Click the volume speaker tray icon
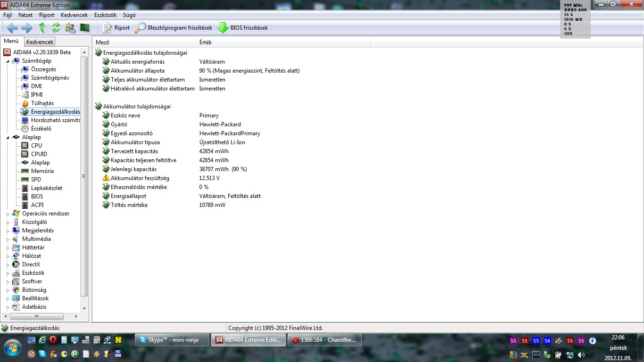 coord(581,354)
